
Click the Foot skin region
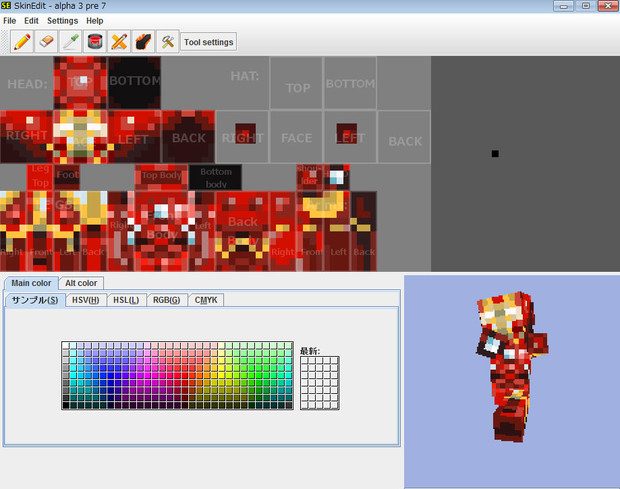[67, 177]
